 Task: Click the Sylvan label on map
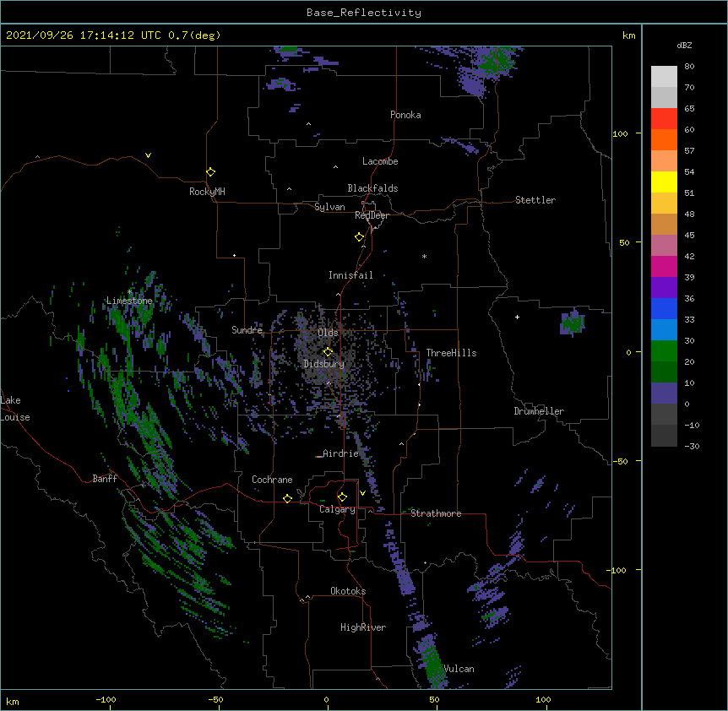tap(329, 207)
